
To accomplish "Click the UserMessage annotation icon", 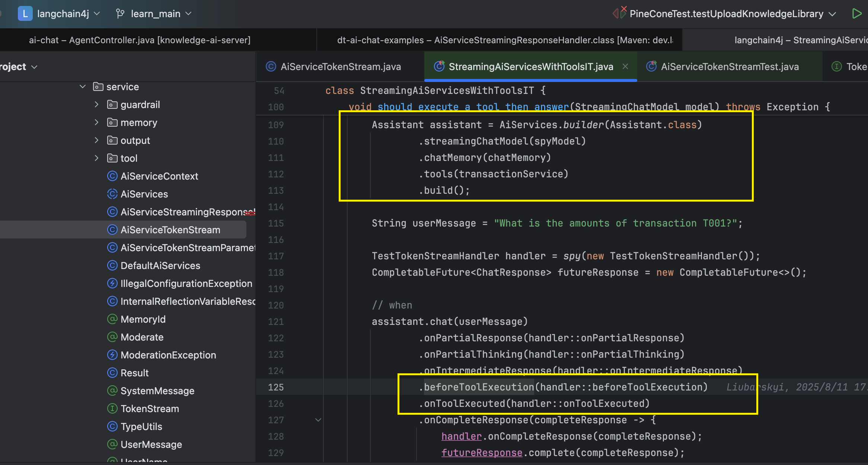I will coord(112,445).
